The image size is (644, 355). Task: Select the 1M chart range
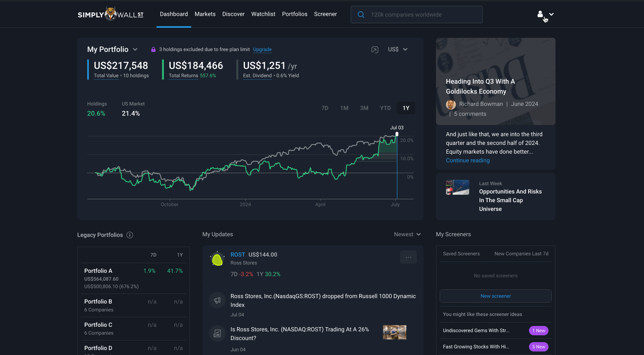[x=344, y=108]
